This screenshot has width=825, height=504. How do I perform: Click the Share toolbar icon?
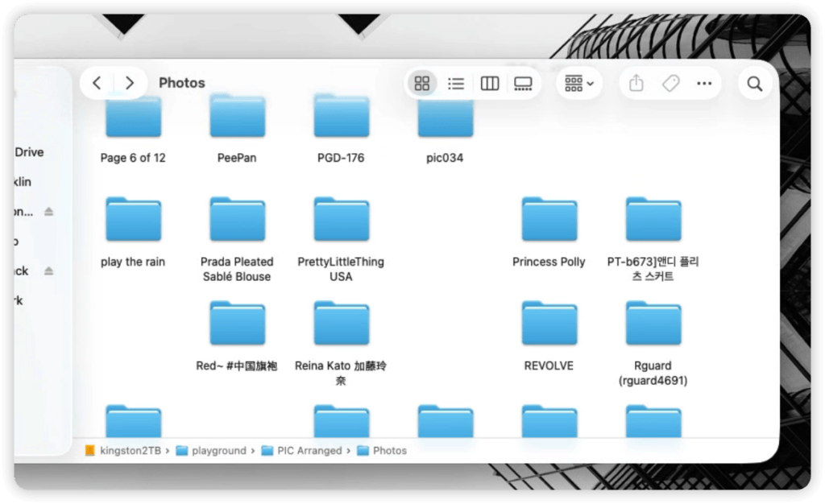coord(636,83)
